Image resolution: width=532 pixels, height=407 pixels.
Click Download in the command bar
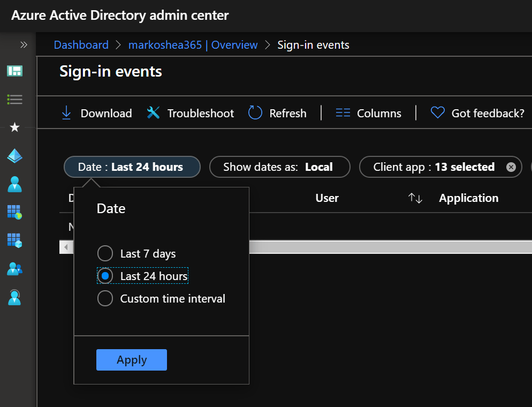(x=96, y=113)
